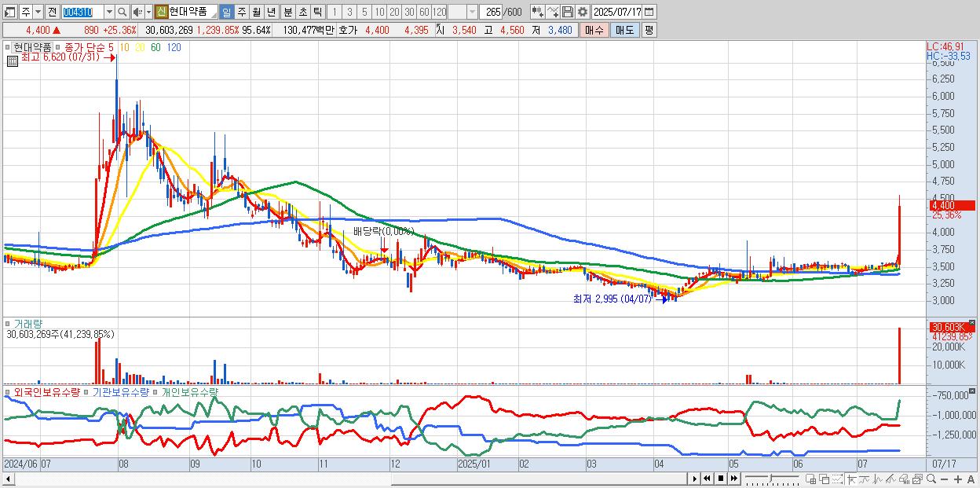Click the wavy line overlay tool icon
Viewport: 980px width, 488px height.
click(x=864, y=479)
